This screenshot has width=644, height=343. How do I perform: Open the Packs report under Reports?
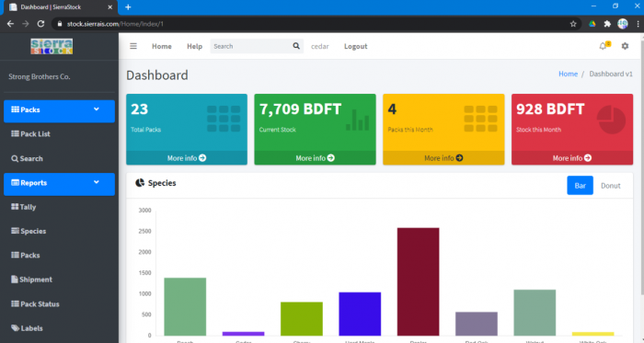[26, 256]
